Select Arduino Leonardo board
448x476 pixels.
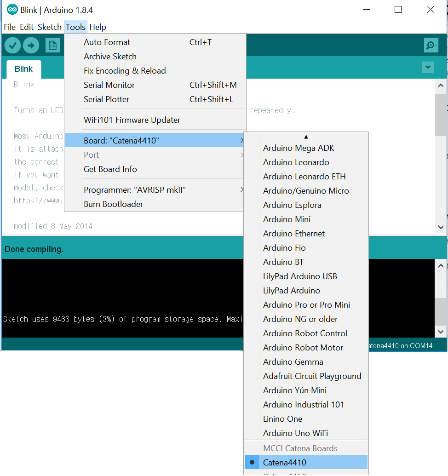click(x=306, y=162)
